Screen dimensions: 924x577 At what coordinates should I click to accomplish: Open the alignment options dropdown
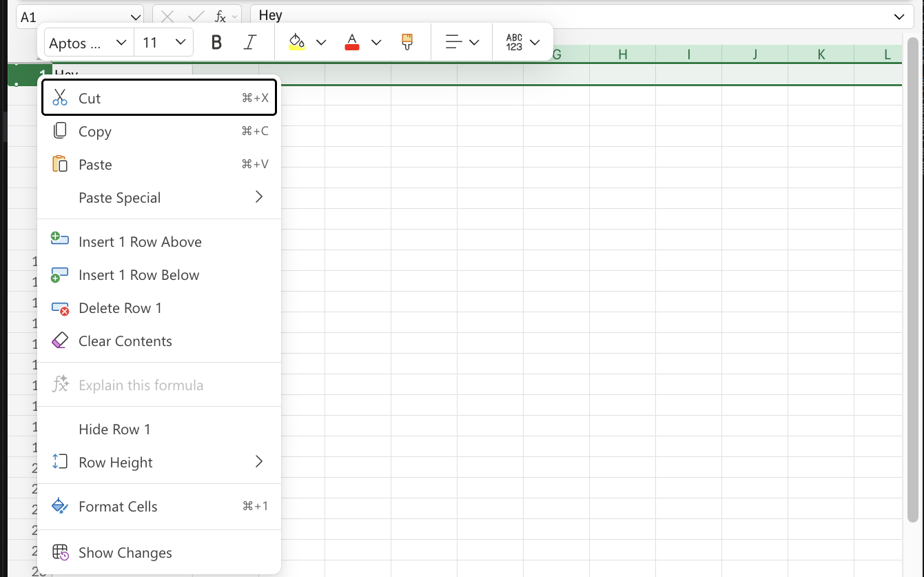[474, 41]
